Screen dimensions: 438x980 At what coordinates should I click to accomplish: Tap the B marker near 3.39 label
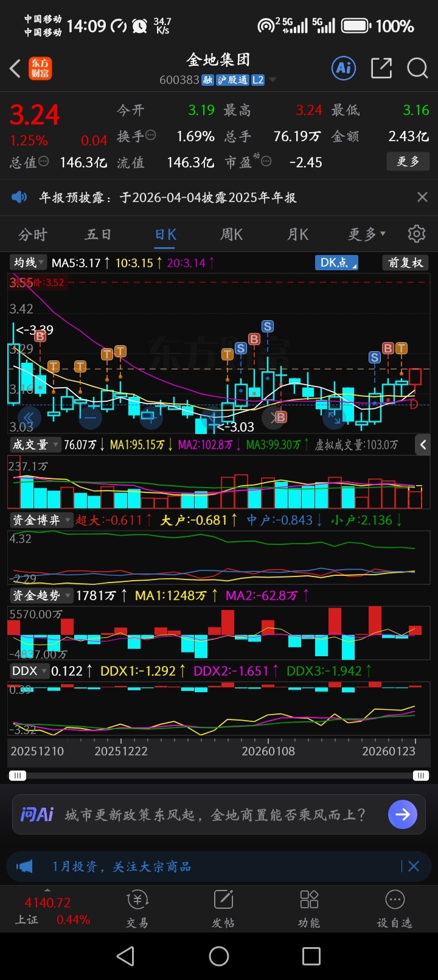(40, 336)
